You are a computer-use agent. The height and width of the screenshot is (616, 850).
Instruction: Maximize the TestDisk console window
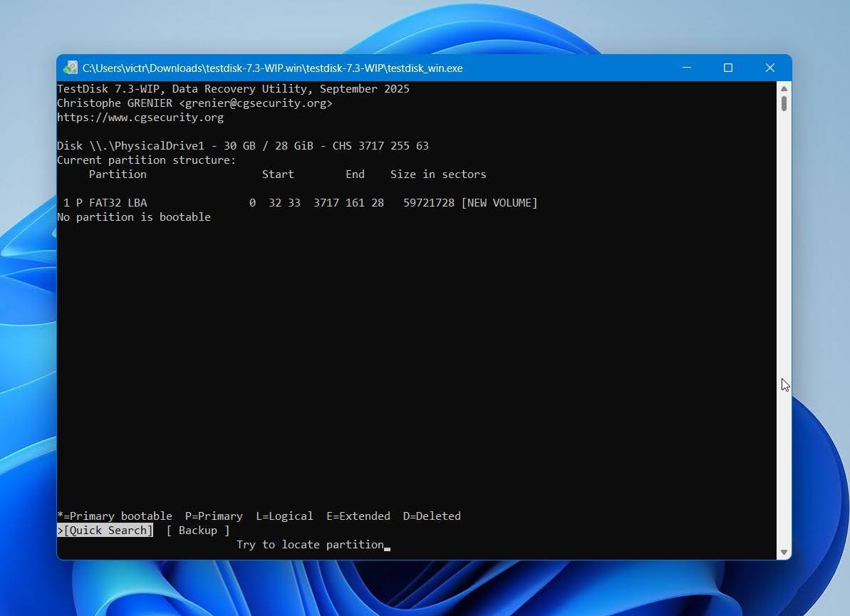[728, 68]
